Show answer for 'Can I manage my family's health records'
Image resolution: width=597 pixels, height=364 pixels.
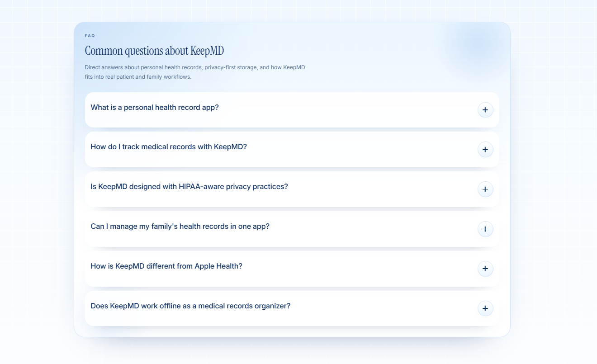pyautogui.click(x=180, y=227)
